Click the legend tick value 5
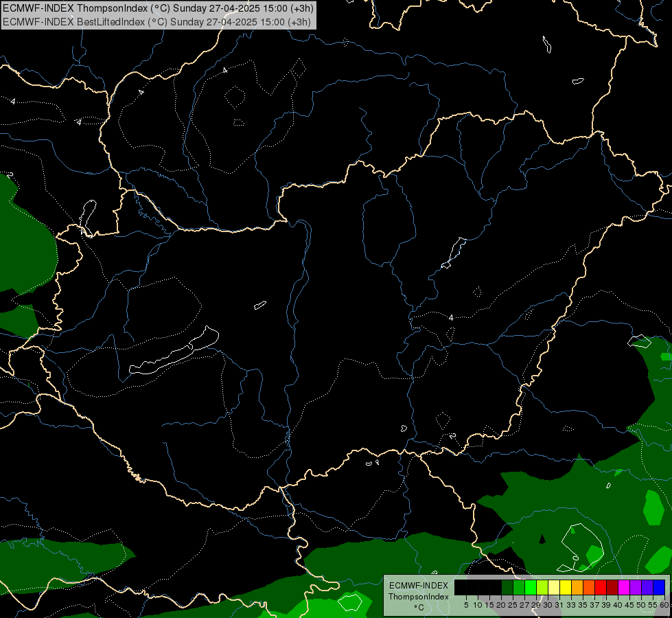672x618 pixels. [x=466, y=605]
